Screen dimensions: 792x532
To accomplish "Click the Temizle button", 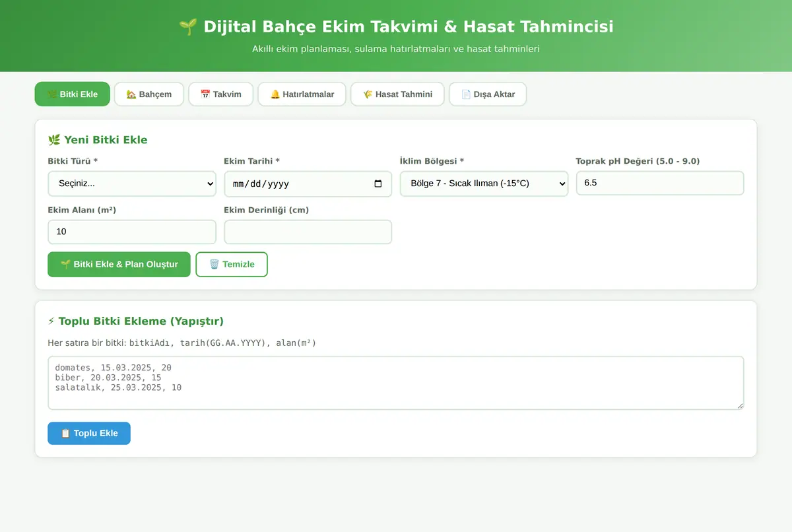I will point(232,264).
